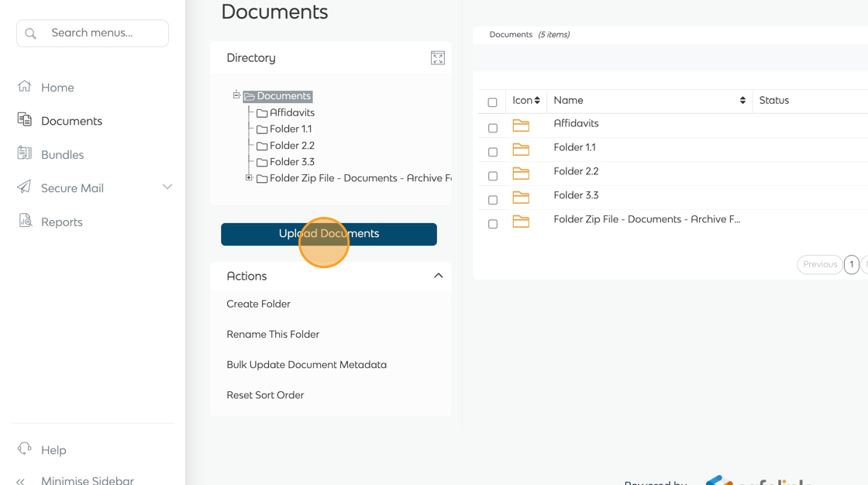The image size is (868, 485).
Task: Check the Affidavits row checkbox
Action: pos(493,128)
